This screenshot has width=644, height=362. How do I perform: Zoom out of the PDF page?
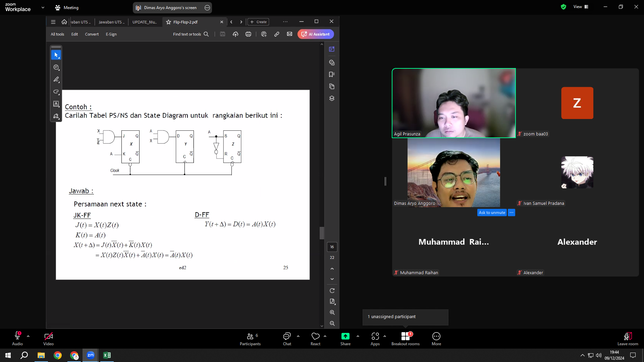tap(332, 323)
